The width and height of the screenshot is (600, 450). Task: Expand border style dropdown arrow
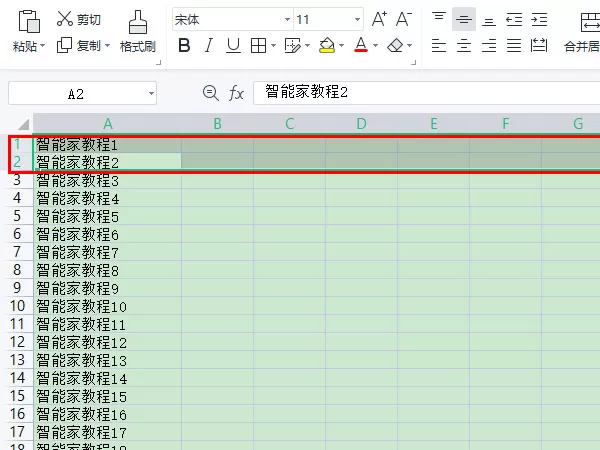pos(273,46)
